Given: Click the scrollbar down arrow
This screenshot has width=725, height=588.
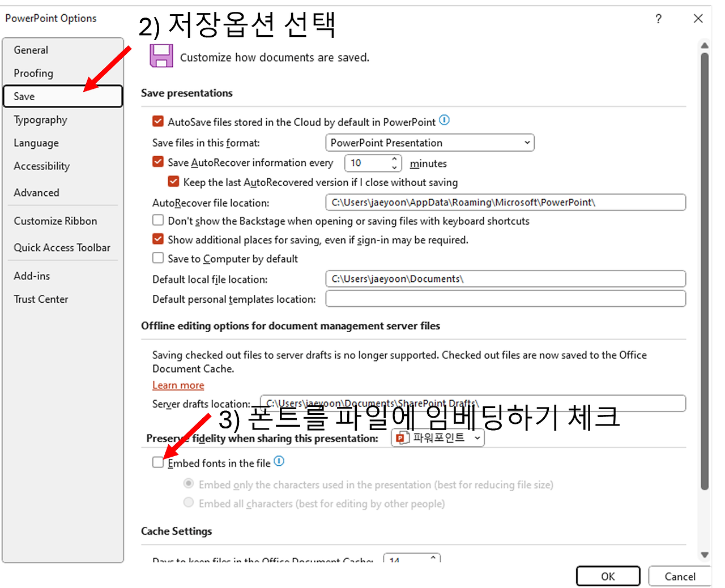Looking at the screenshot, I should click(705, 555).
